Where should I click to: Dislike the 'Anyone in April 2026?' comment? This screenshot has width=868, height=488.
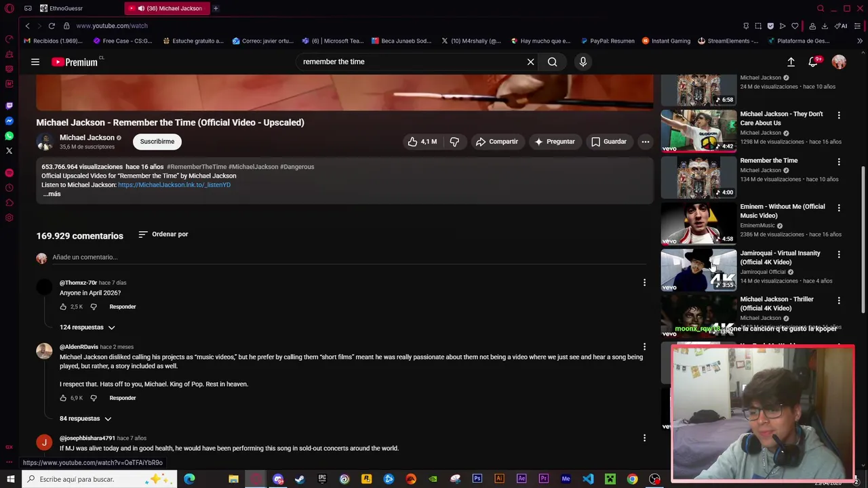click(x=94, y=307)
